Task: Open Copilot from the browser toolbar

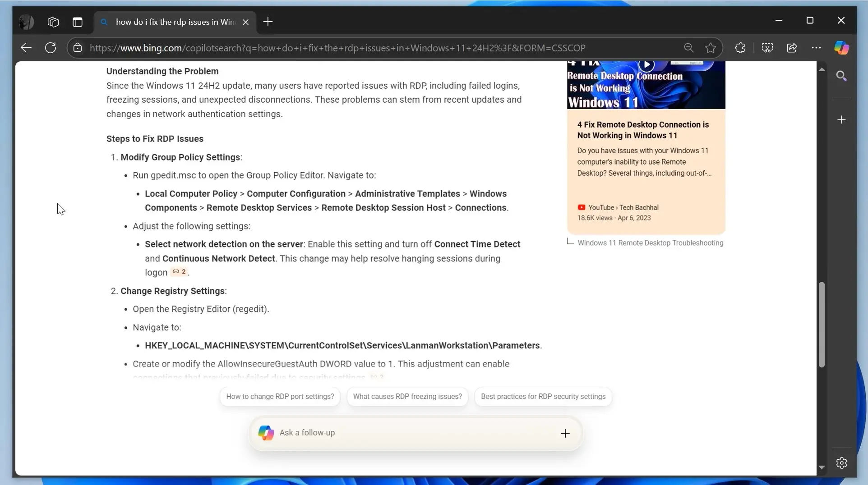Action: pos(842,48)
